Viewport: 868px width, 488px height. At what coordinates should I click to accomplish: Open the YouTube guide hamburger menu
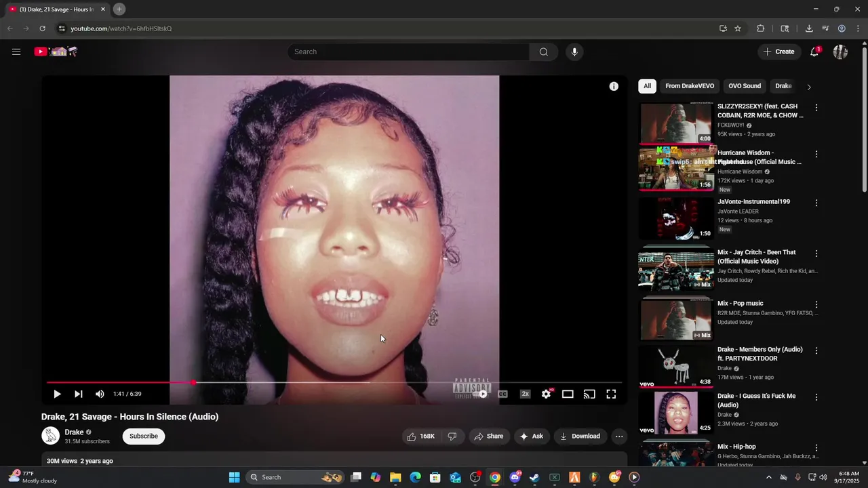pos(16,52)
